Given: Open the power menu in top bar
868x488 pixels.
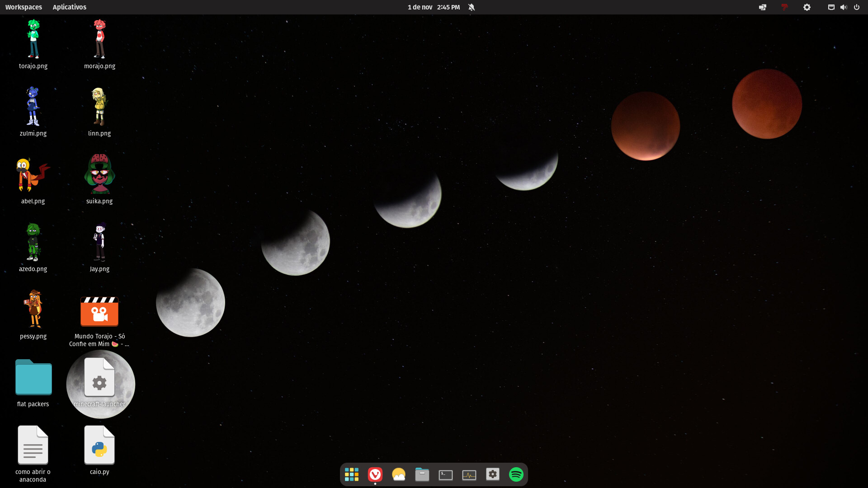Looking at the screenshot, I should point(857,7).
